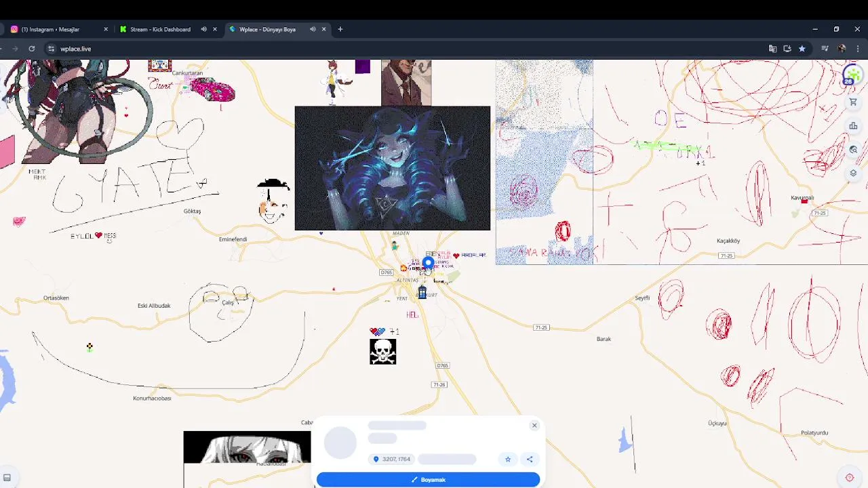Screen dimensions: 868x488
Task: Click the Ortasöken map label
Action: click(56, 298)
